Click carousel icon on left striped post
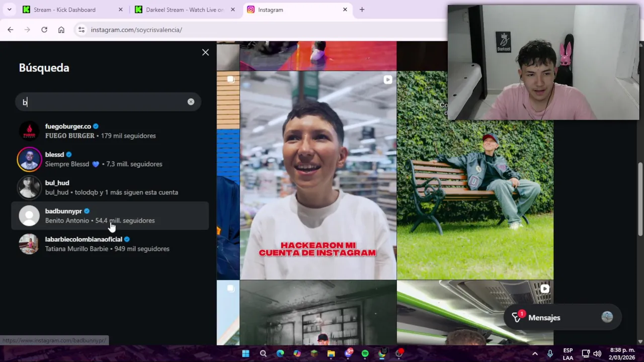This screenshot has width=644, height=362. 230,79
